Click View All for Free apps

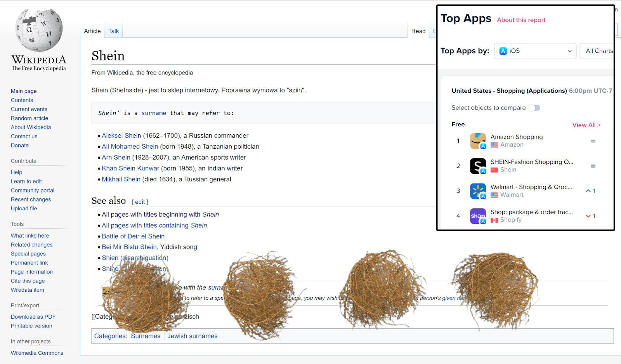[x=586, y=125]
